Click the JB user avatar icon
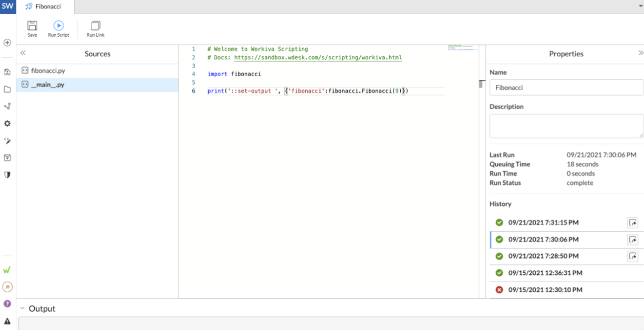Screen dimensions: 644x330 coord(7,287)
